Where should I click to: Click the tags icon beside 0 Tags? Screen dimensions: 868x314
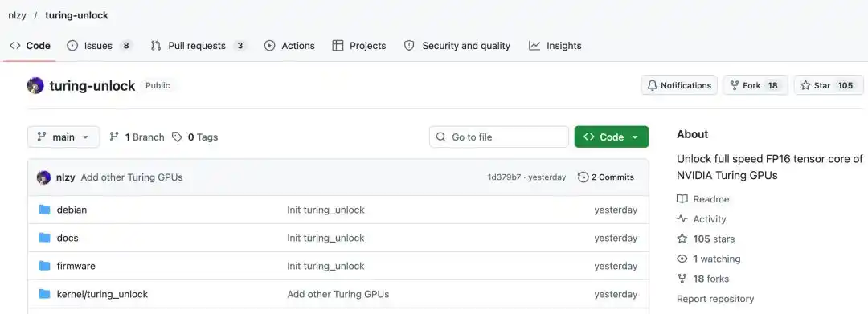(177, 137)
